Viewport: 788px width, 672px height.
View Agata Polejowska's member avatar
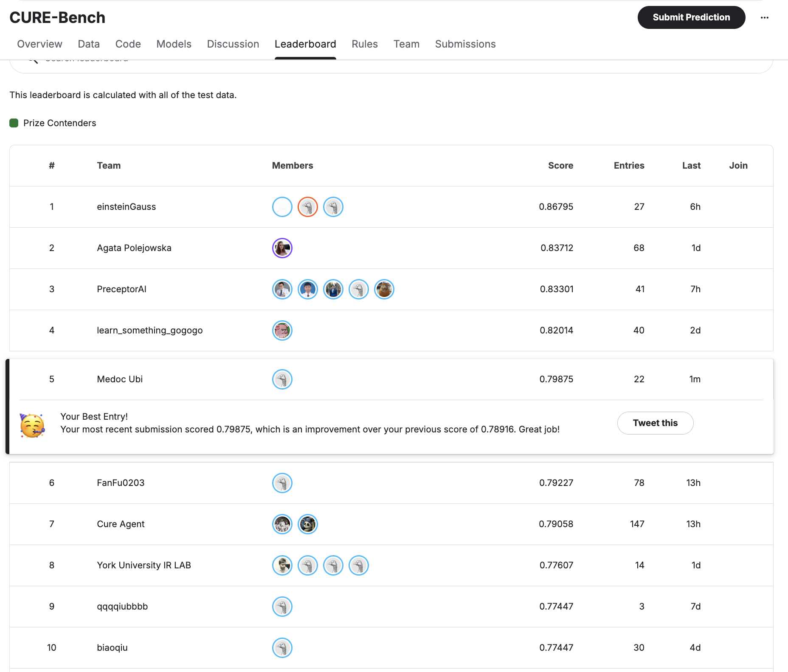coord(282,248)
